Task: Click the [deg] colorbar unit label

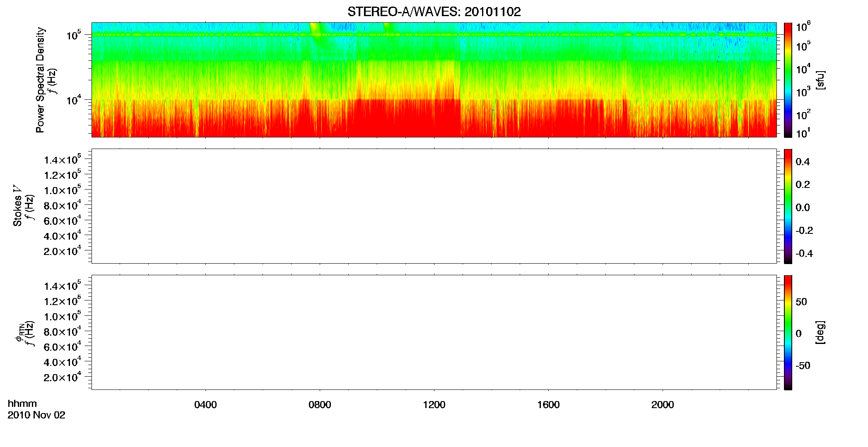Action: click(x=820, y=332)
